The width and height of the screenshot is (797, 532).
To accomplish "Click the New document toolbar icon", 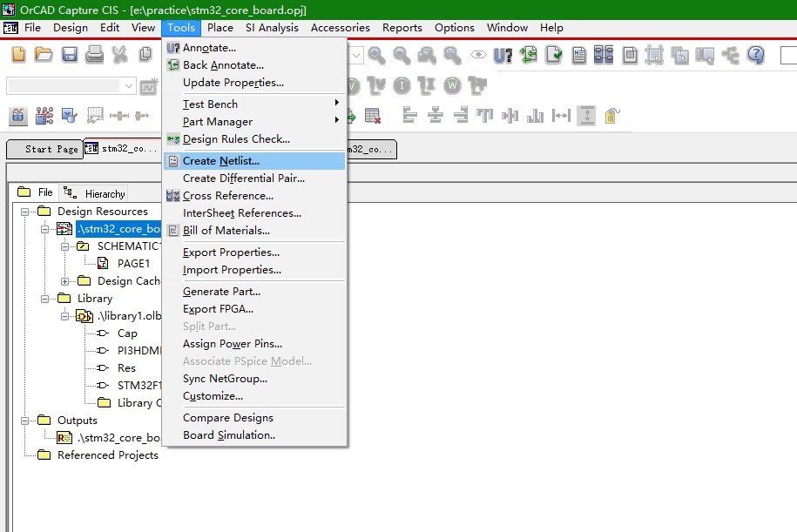I will (18, 54).
